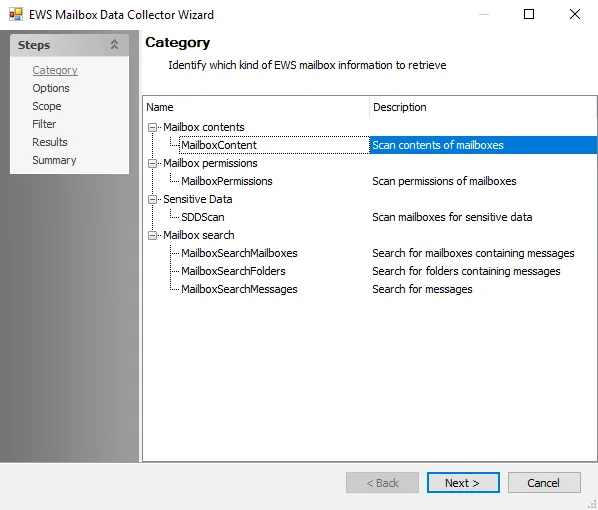
Task: Select the MailboxContent item
Action: 219,145
